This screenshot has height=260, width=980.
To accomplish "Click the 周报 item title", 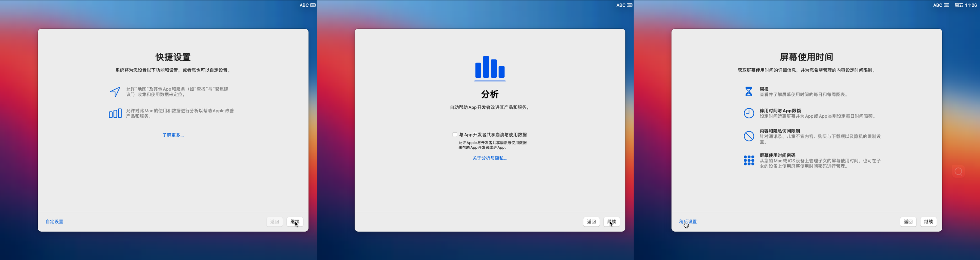I will [764, 89].
